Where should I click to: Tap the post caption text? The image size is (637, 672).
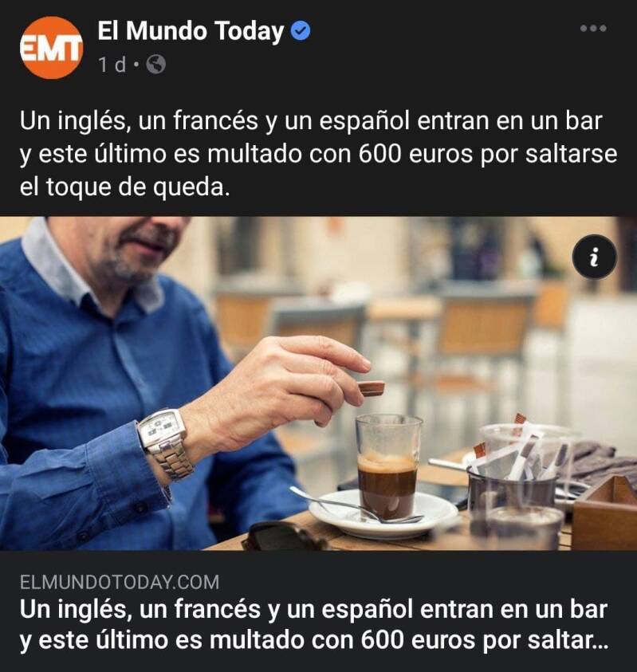point(319,154)
